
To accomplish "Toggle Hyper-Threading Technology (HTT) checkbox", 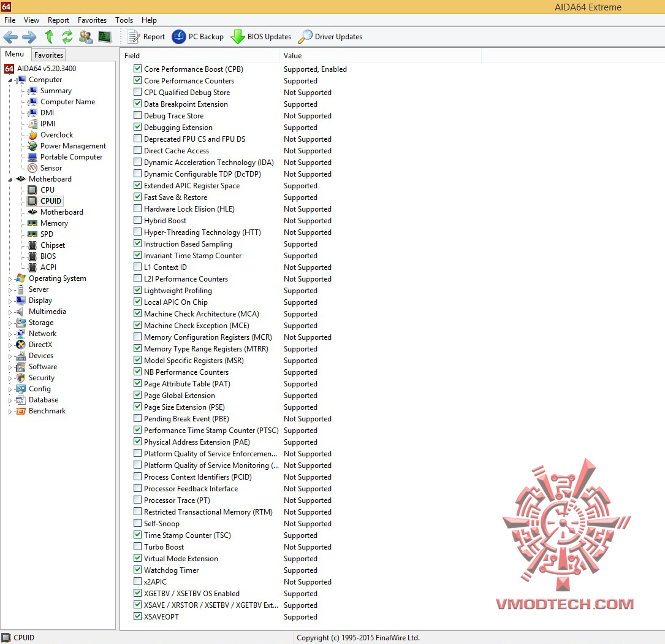I will [x=137, y=231].
